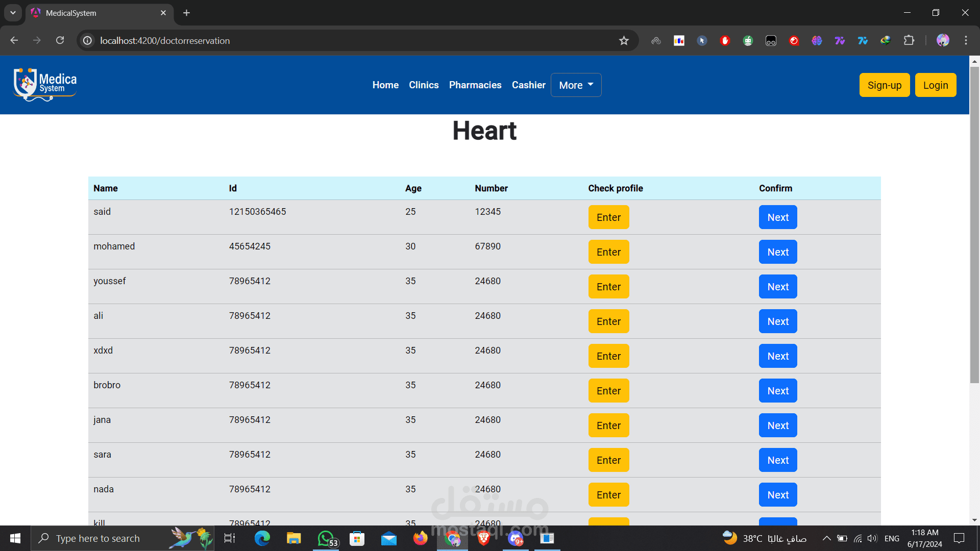Show hidden system tray icons

[826, 538]
